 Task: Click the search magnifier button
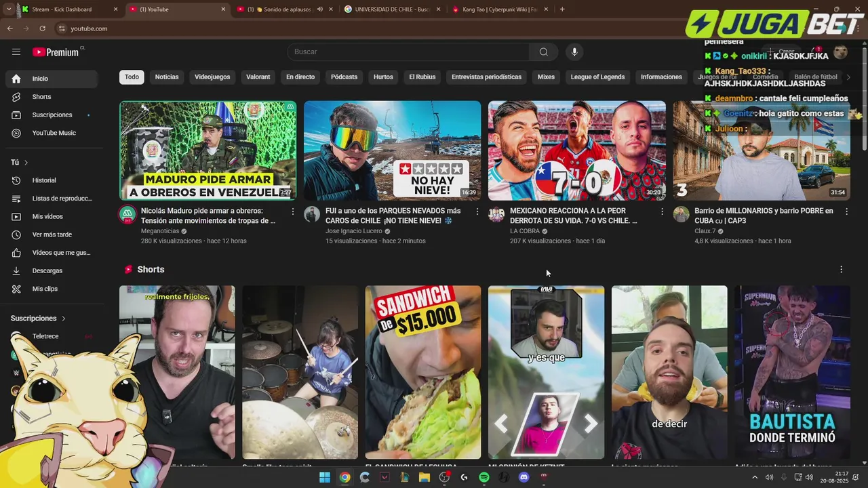[x=543, y=52]
